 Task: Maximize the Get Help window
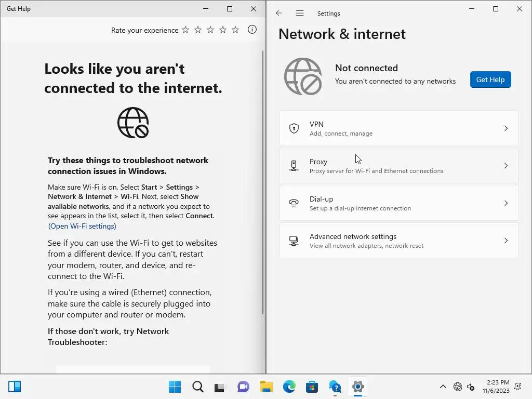click(230, 9)
